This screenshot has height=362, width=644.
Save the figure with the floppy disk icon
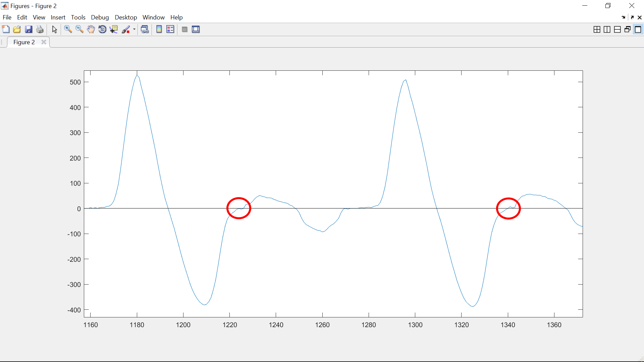pyautogui.click(x=29, y=29)
